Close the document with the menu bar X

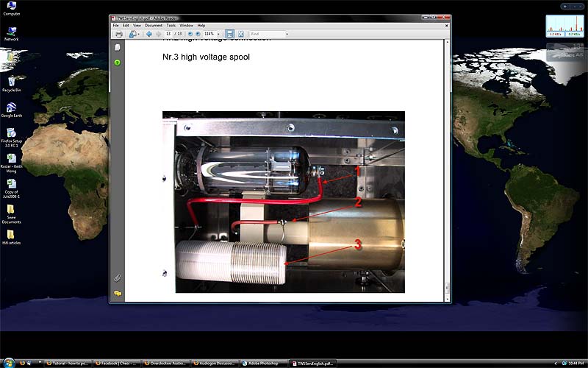[x=447, y=26]
